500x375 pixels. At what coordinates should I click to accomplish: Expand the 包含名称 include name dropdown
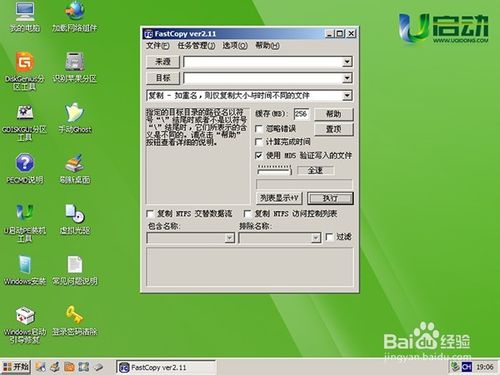click(229, 238)
